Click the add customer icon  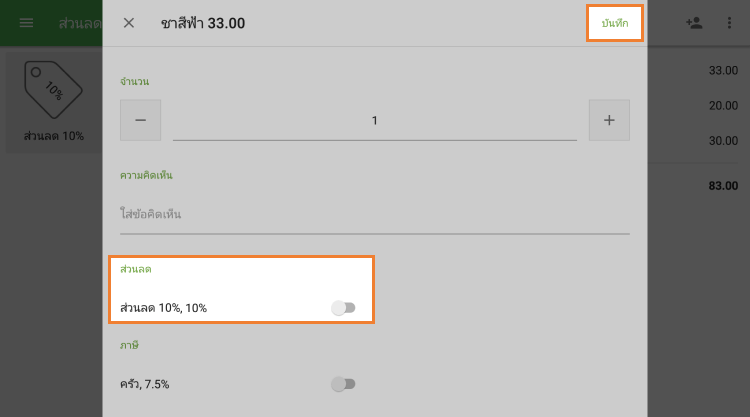(x=693, y=22)
